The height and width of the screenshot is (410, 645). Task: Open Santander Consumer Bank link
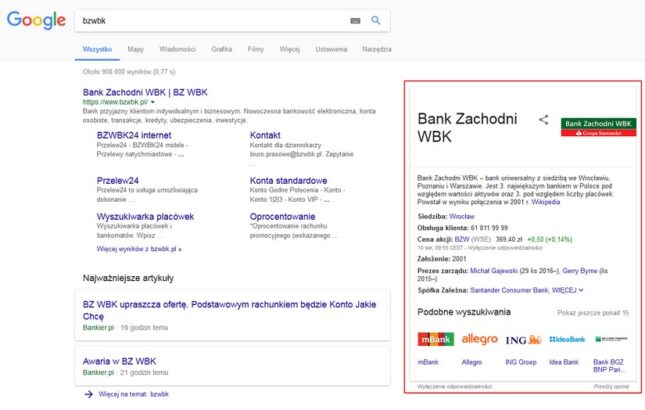[509, 290]
